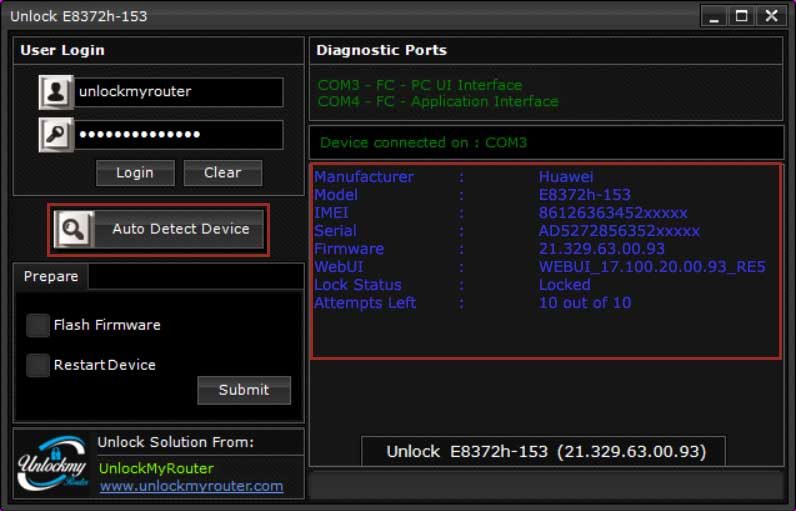Close the Unlock E8372h-153 window
796x511 pixels.
pos(772,16)
